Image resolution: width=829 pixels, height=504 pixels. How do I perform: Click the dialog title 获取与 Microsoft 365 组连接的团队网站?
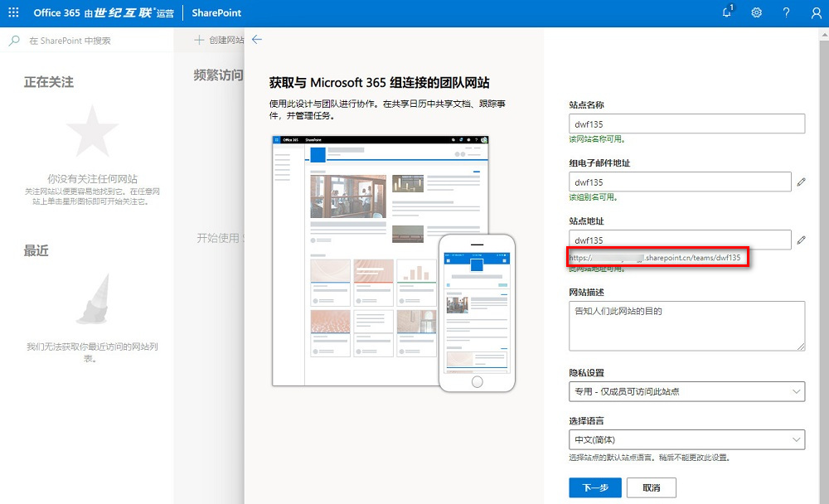[379, 83]
